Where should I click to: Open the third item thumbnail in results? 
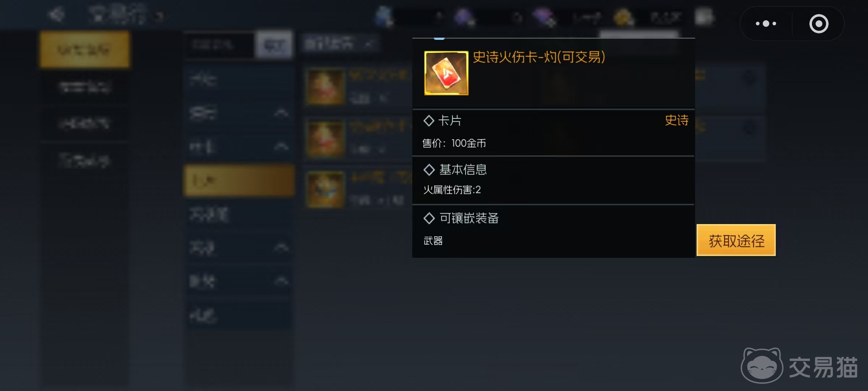[x=325, y=189]
